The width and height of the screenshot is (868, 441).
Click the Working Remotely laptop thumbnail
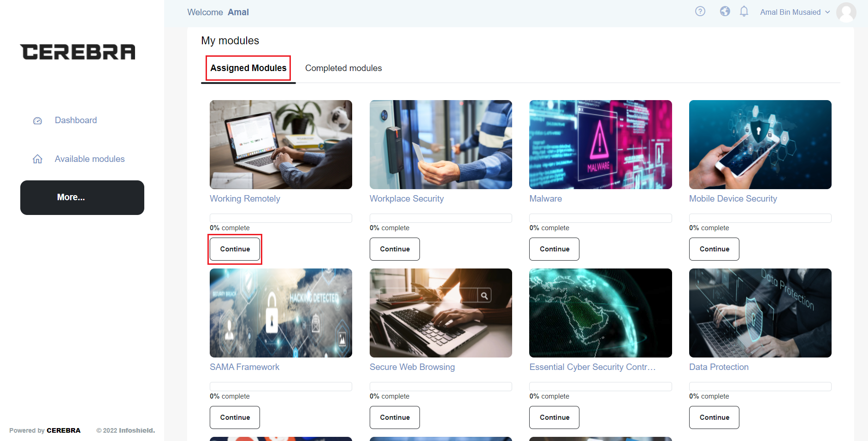281,144
